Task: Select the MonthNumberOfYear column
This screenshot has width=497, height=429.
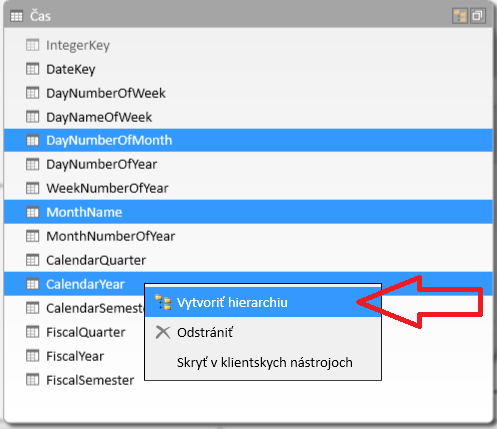Action: 248,236
